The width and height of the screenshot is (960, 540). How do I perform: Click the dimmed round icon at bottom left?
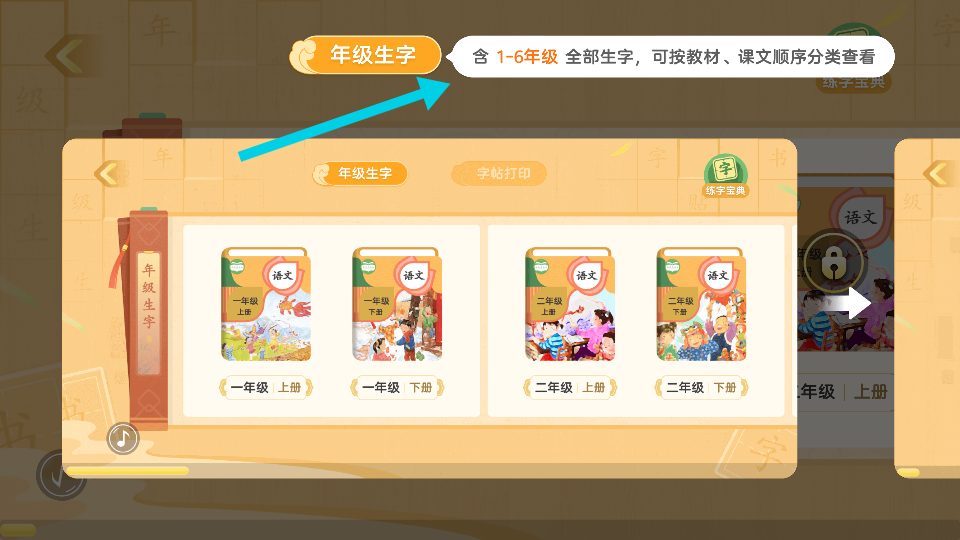[x=61, y=475]
